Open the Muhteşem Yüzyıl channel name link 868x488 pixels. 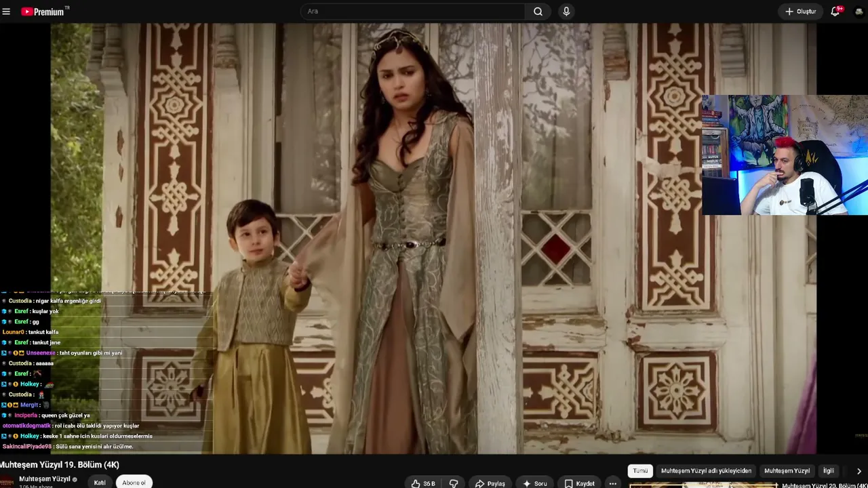coord(45,479)
